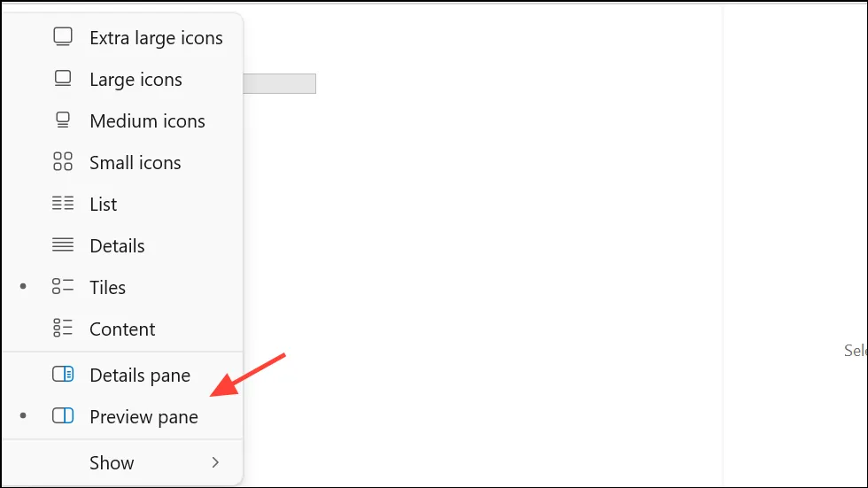The width and height of the screenshot is (868, 488).
Task: Toggle the Preview pane option off
Action: coord(122,416)
